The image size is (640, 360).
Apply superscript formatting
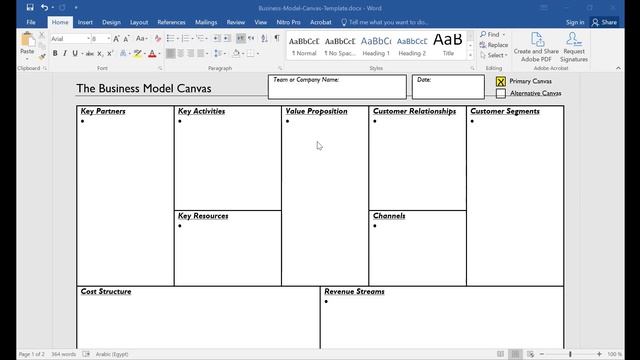[110, 53]
